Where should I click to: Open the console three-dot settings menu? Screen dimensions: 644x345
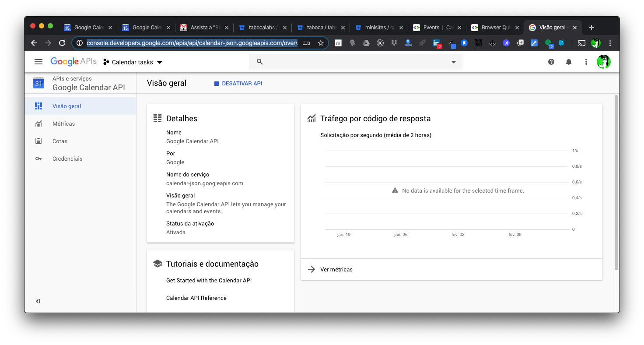(586, 62)
